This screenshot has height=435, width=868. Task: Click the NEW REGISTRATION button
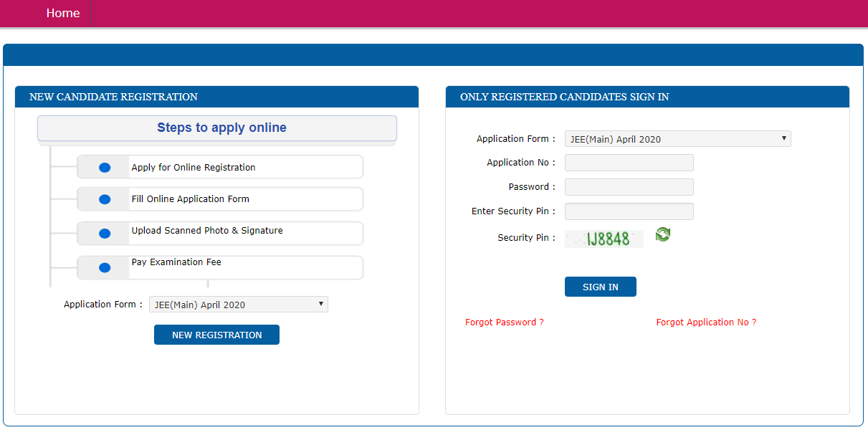216,335
